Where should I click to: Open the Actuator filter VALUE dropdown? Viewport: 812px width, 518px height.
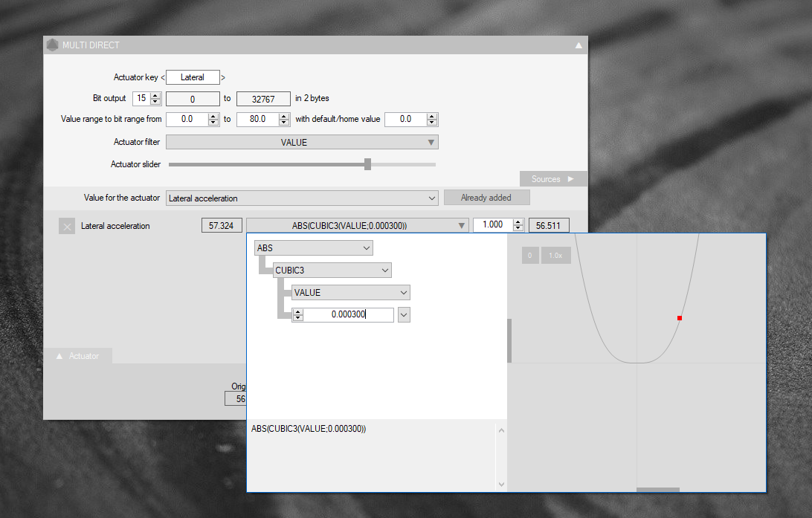[302, 142]
